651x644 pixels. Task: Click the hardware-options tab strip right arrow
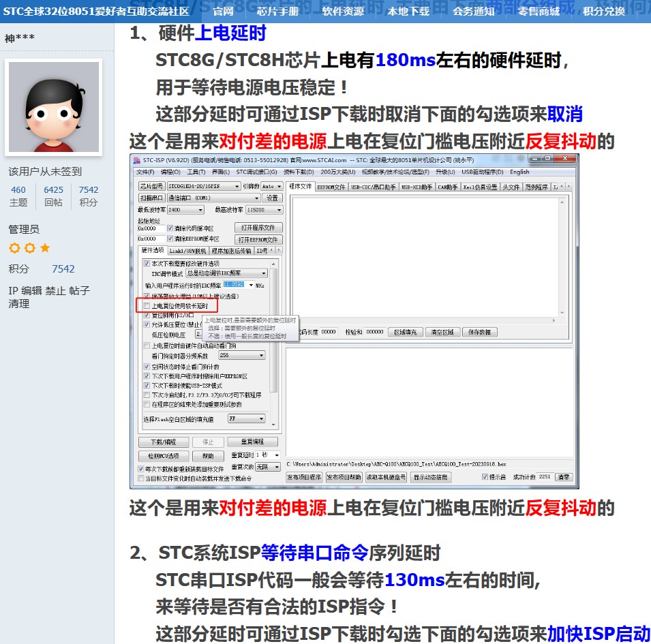click(279, 250)
